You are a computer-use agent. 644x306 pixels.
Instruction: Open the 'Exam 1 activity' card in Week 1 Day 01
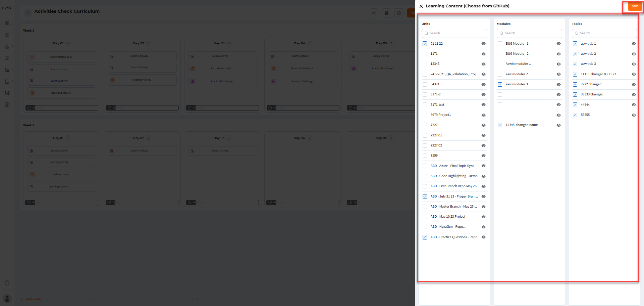(62, 70)
